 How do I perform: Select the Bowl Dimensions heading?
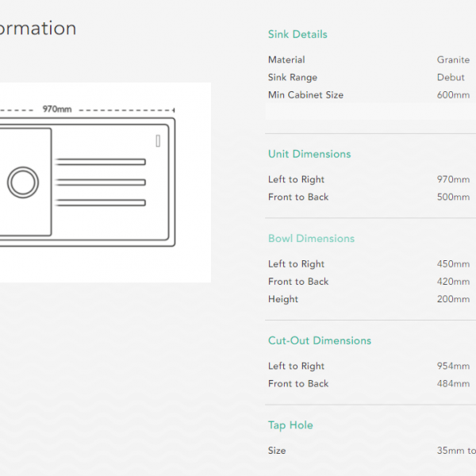311,239
